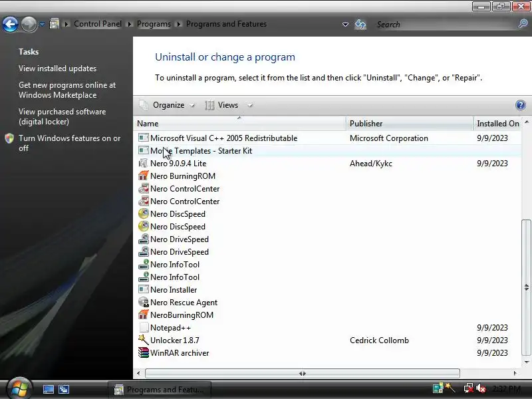
Task: Select WinRAR archiver icon
Action: tap(144, 352)
